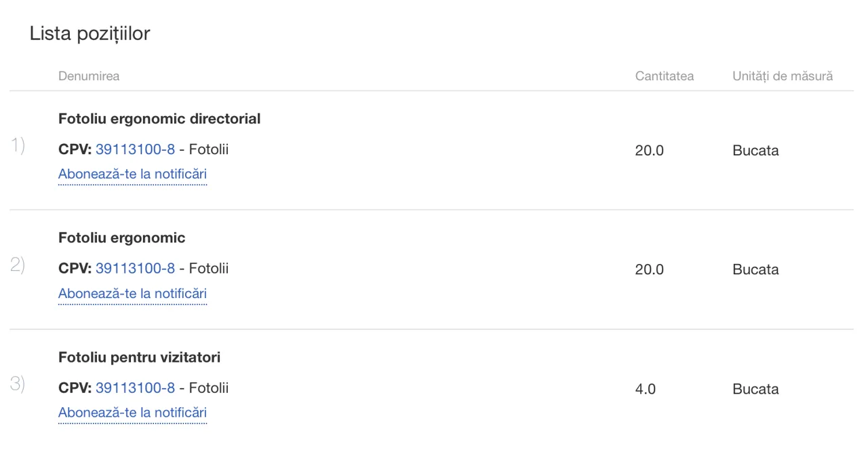Click the Denumirea column header
This screenshot has height=450, width=868.
[x=89, y=76]
